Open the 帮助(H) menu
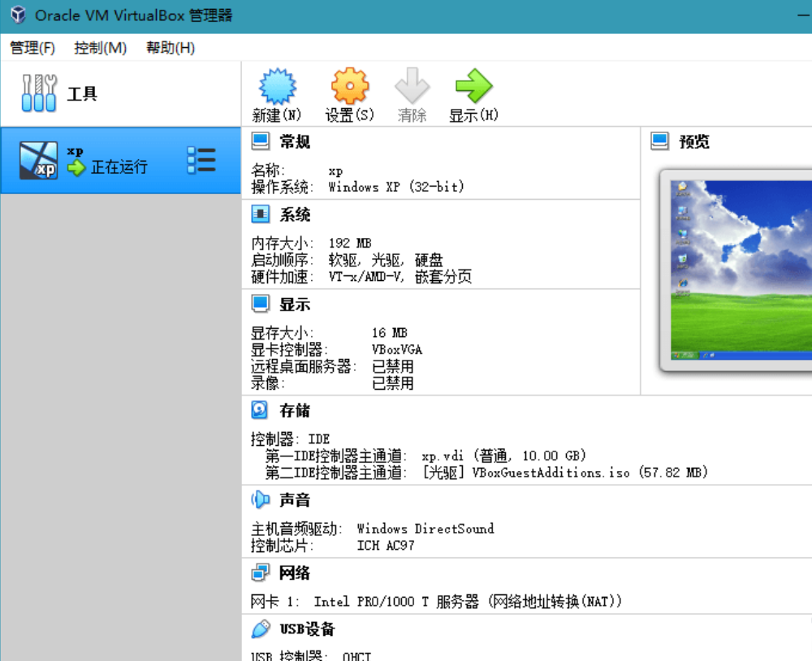Image resolution: width=812 pixels, height=661 pixels. [171, 48]
